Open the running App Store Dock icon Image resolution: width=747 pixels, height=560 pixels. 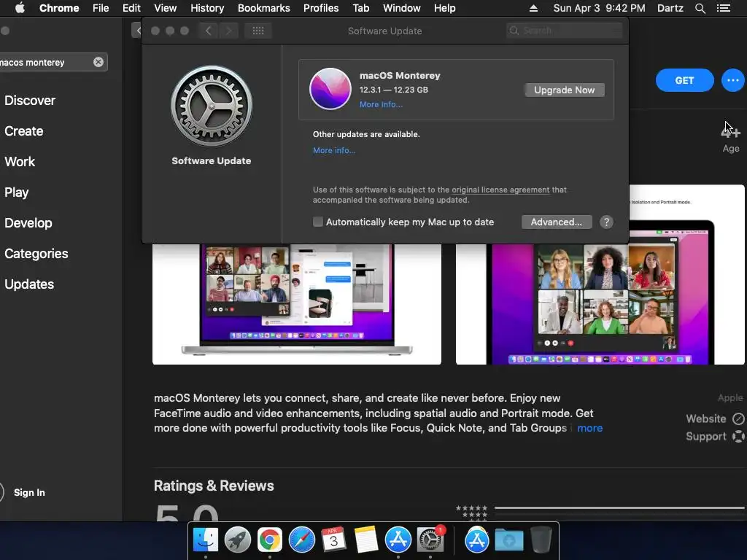click(398, 540)
